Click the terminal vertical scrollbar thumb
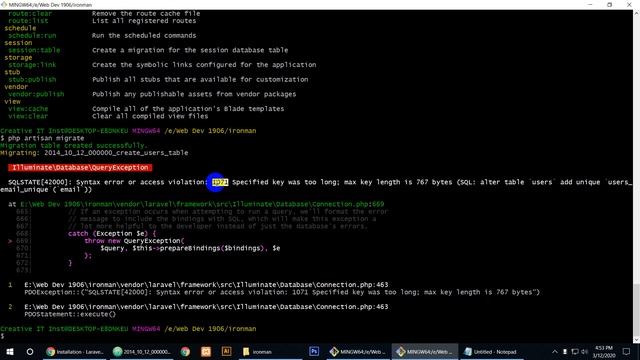The width and height of the screenshot is (640, 360). click(x=636, y=310)
